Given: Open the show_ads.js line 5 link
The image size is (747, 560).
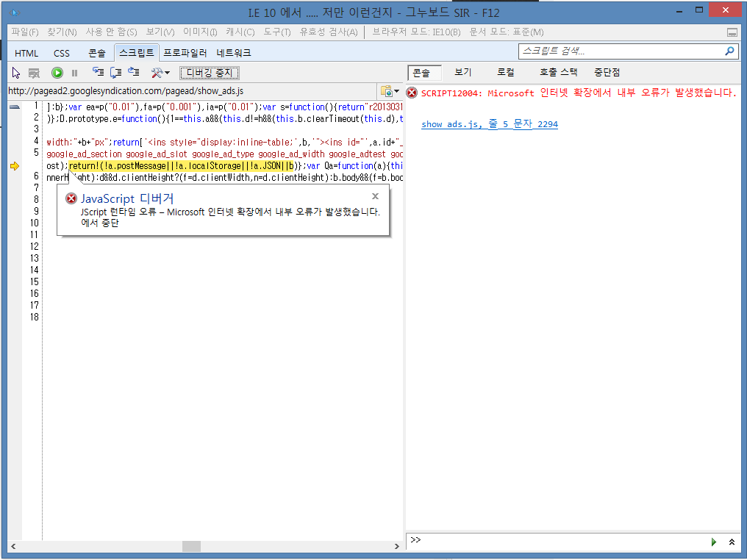Looking at the screenshot, I should (489, 124).
